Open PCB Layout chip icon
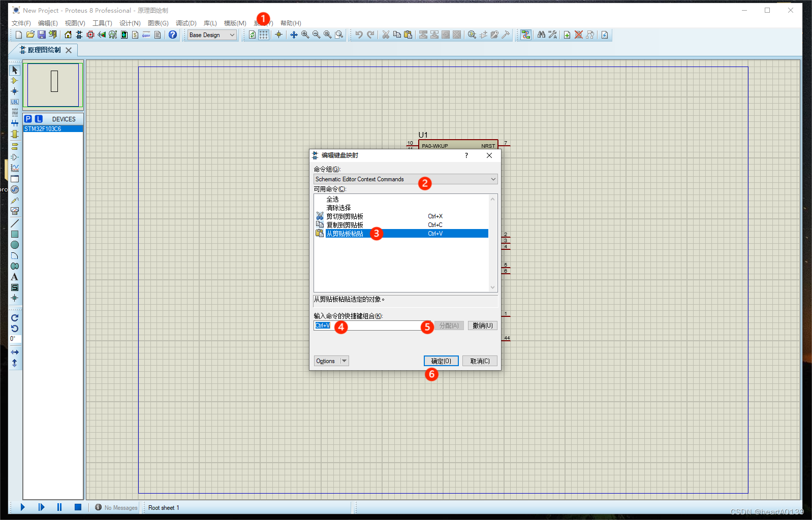 (90, 35)
